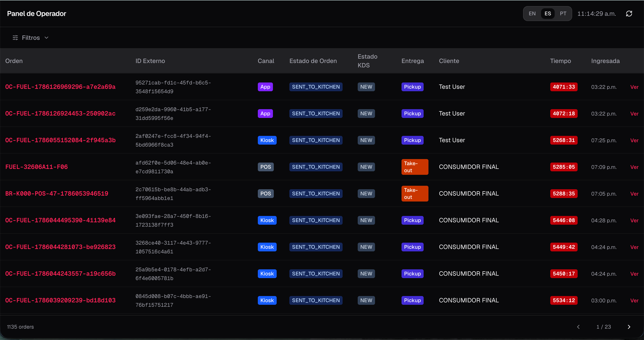
Task: Open order FUEL-32606A11-F06
Action: coord(37,167)
